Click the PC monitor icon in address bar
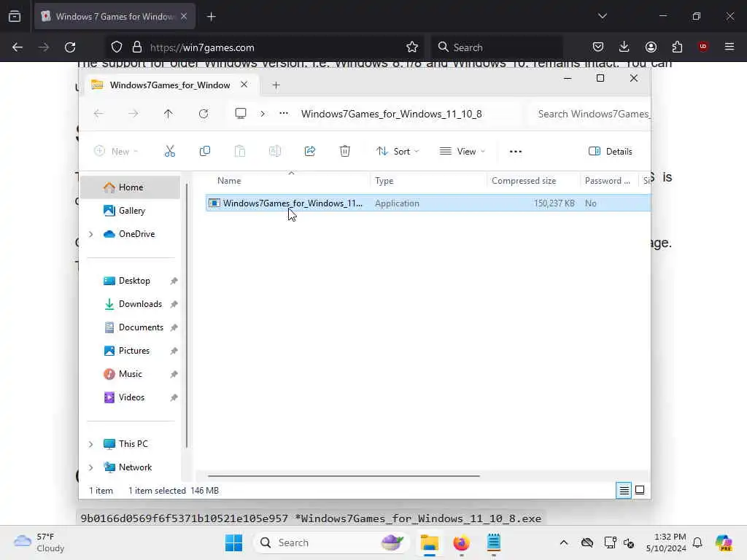 click(241, 114)
